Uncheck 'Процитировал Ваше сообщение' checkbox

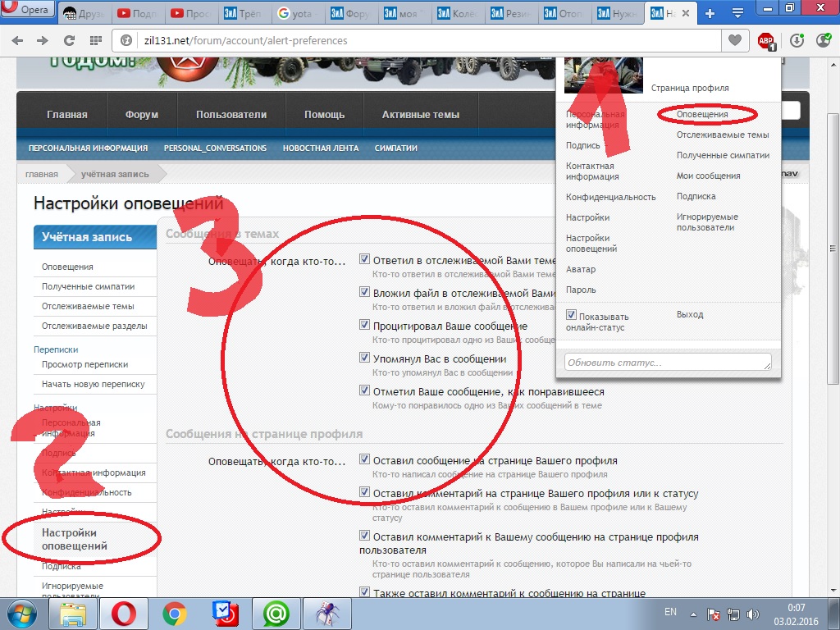pos(365,325)
